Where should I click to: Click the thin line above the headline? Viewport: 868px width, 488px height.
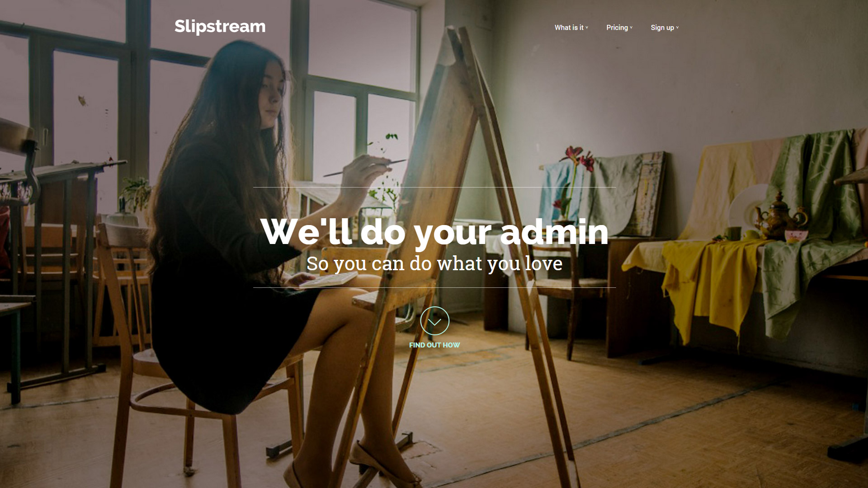point(434,187)
